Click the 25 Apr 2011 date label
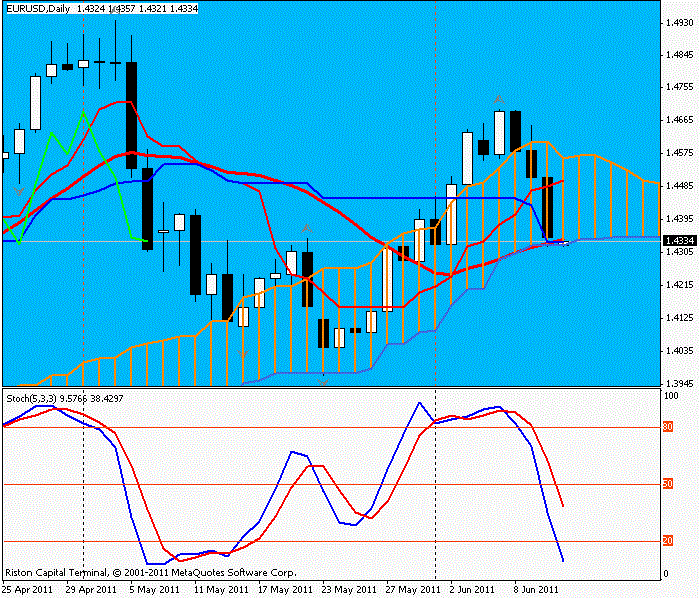700x598 pixels. (x=27, y=590)
